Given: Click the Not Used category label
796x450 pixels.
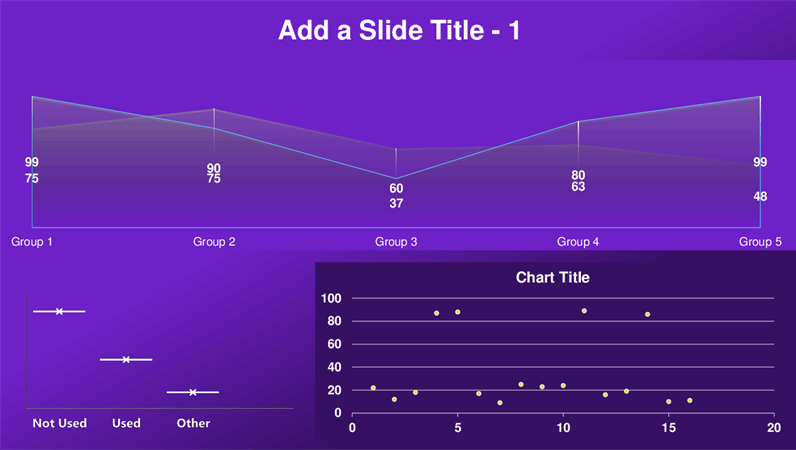Looking at the screenshot, I should coord(59,423).
